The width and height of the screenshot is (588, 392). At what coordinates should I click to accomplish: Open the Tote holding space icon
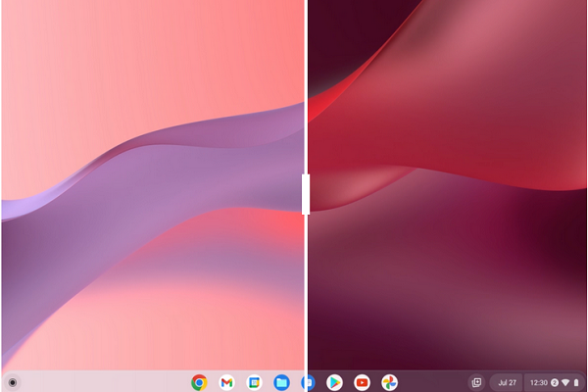click(x=476, y=382)
